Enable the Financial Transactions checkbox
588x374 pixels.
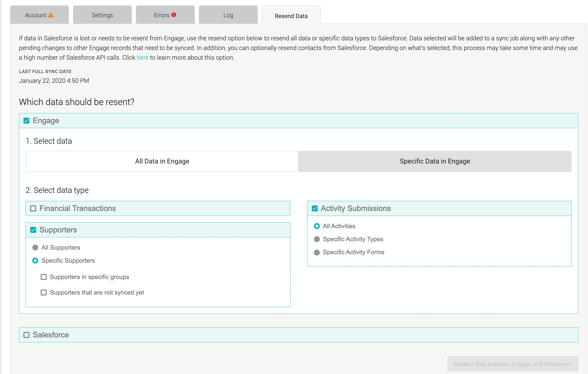(x=33, y=208)
